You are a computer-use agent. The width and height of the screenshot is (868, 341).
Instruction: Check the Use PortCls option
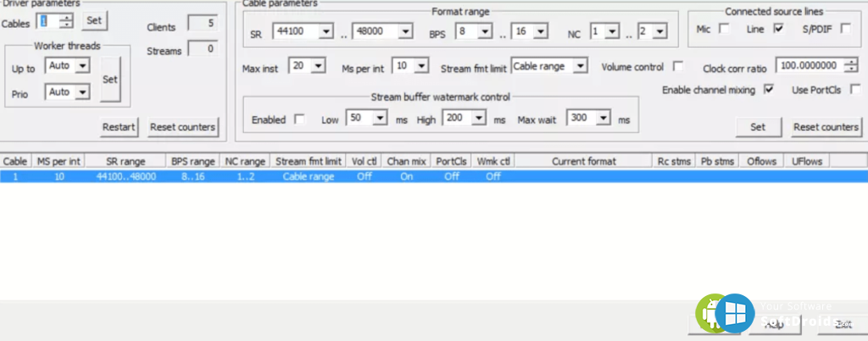coord(854,89)
